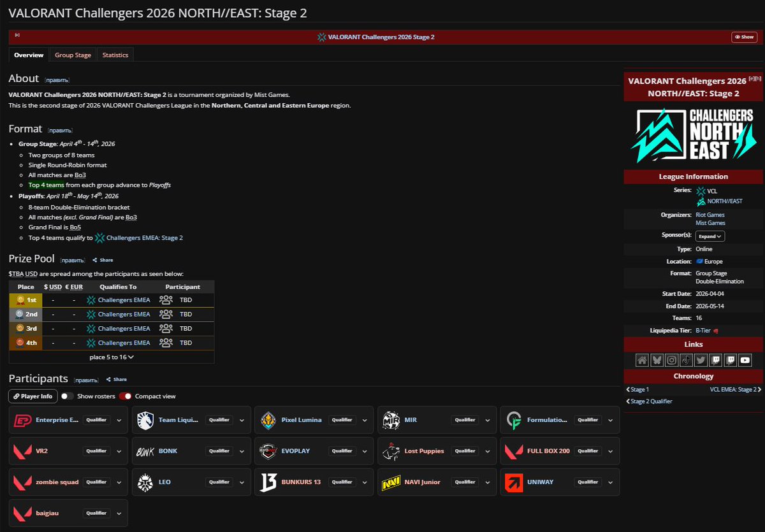765x532 pixels.
Task: Open Challengers EMEA link in 3rd place row
Action: [x=124, y=329]
